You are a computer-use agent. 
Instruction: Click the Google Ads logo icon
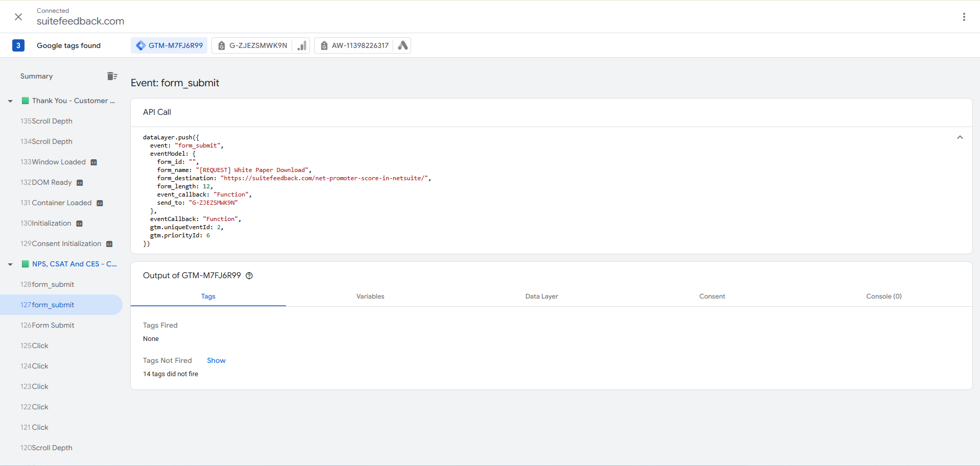[x=403, y=45]
